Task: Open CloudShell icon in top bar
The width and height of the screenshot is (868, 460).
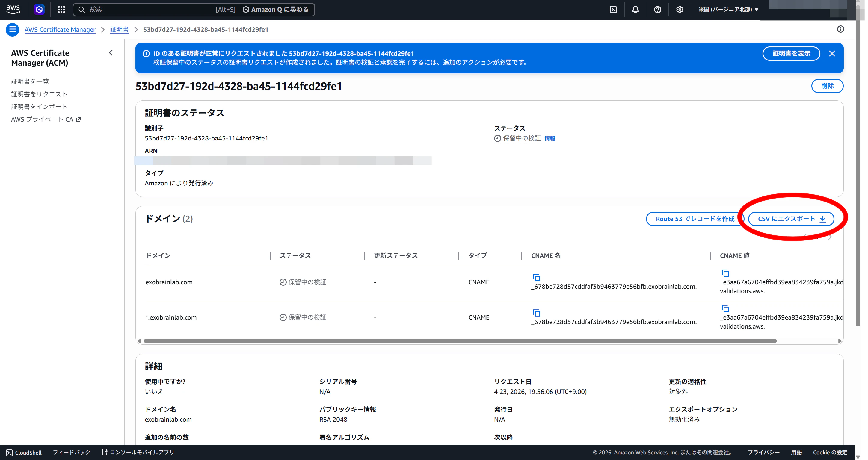Action: coord(613,9)
